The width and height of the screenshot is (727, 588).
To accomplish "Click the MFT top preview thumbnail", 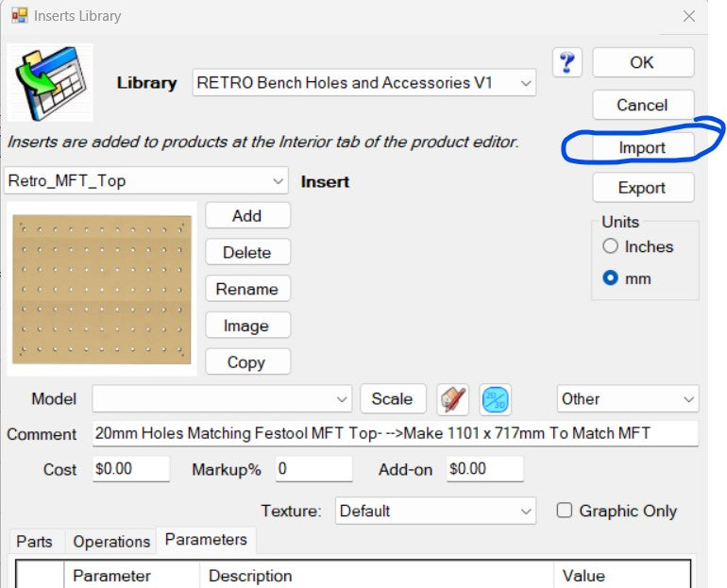I will click(102, 289).
